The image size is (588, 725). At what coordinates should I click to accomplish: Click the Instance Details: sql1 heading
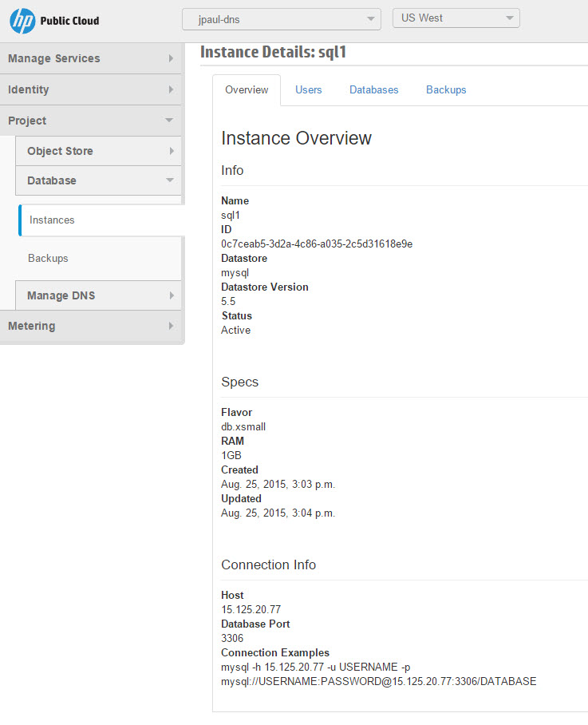point(274,52)
